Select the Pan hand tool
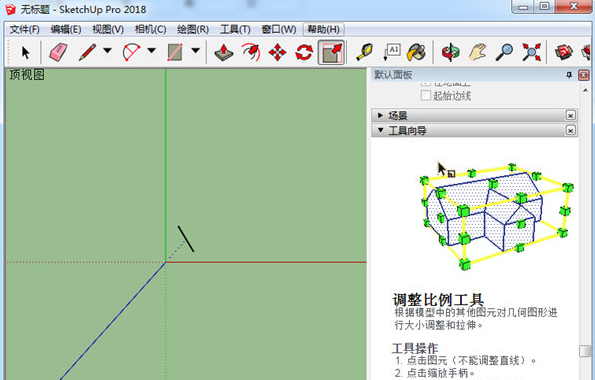Viewport: 595px width, 380px height. (x=478, y=52)
